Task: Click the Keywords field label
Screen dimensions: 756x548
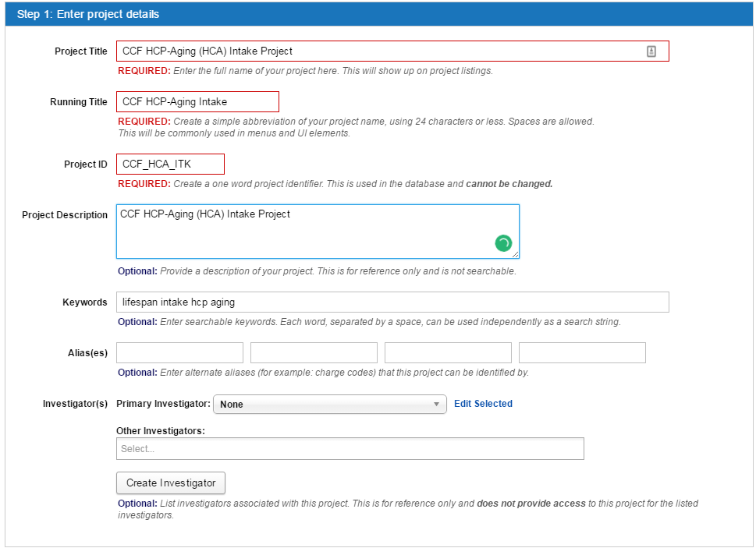Action: click(85, 302)
